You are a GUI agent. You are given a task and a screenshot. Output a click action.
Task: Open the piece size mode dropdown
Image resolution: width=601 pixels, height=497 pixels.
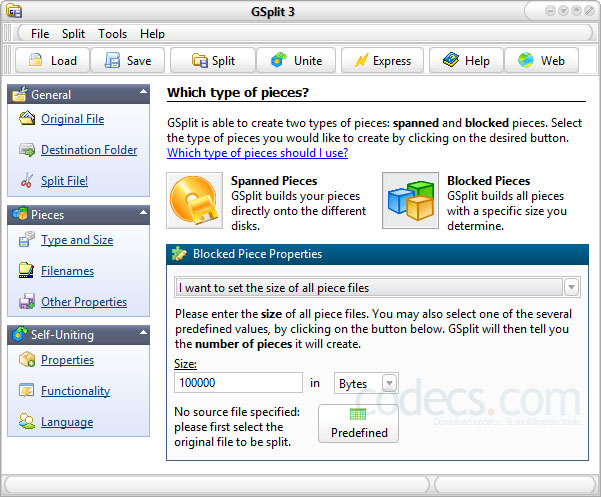[571, 287]
